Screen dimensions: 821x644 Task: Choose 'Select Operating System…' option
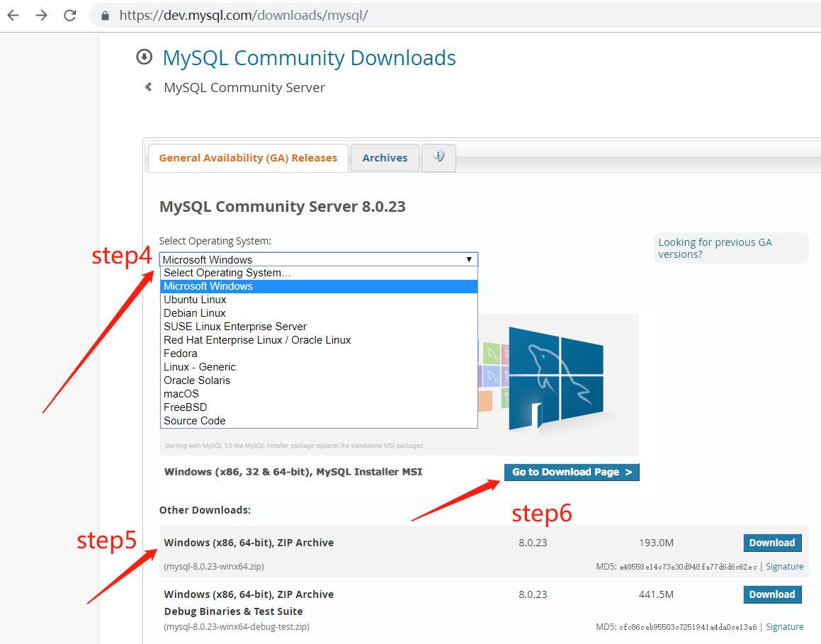tap(319, 273)
